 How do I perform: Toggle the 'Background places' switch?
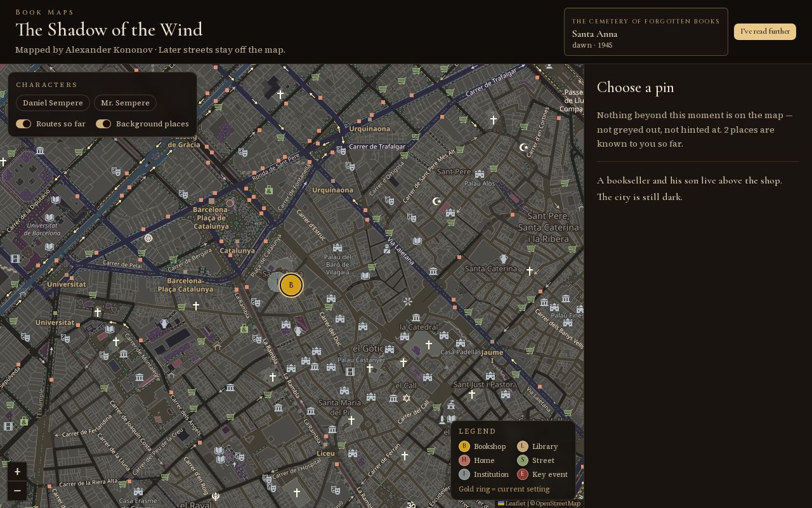pyautogui.click(x=103, y=124)
